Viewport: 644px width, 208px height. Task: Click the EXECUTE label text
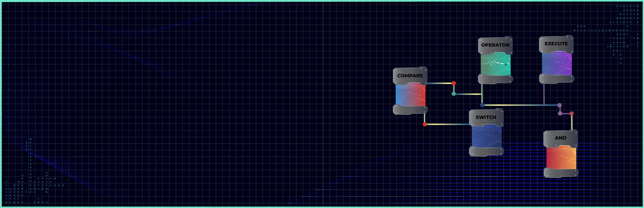(556, 44)
